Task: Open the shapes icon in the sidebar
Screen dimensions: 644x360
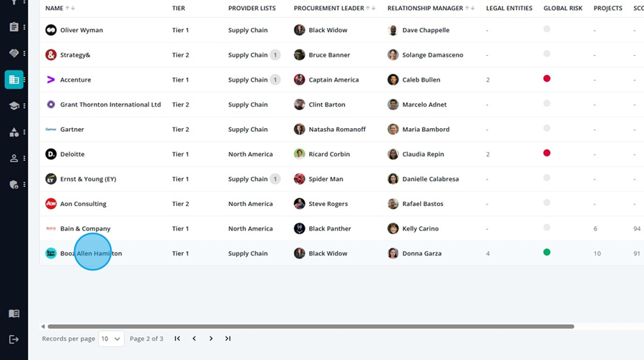Action: pos(14,132)
